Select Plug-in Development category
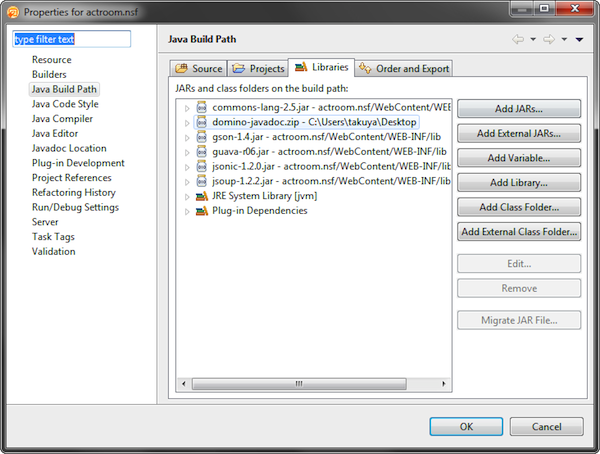 click(78, 163)
